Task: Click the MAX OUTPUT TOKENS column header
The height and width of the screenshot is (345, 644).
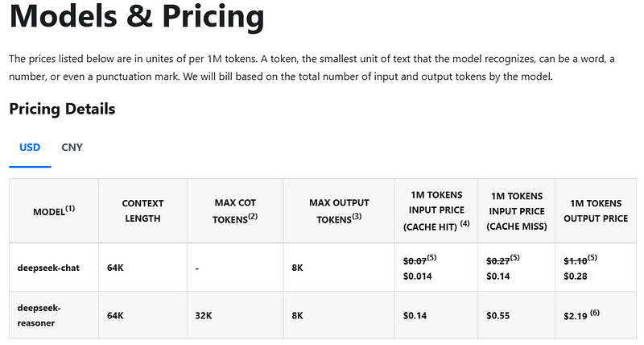Action: point(339,210)
